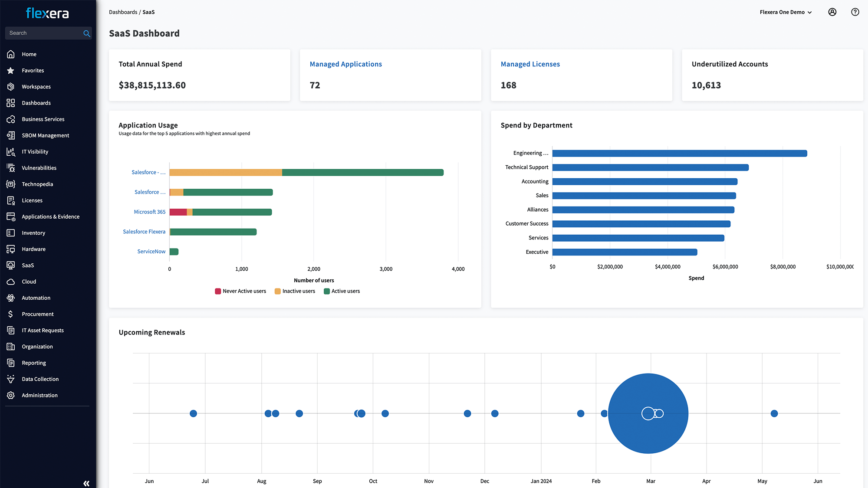868x488 pixels.
Task: Expand the Flexera One Demo dropdown
Action: click(786, 12)
